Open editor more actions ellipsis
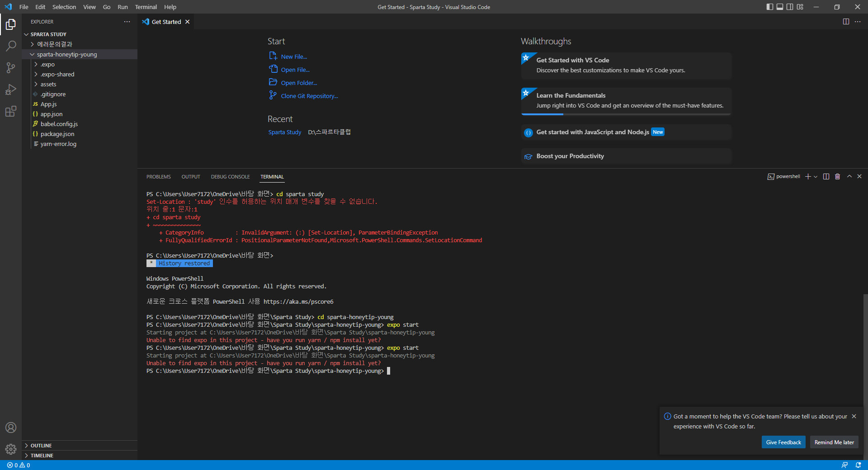 [858, 22]
